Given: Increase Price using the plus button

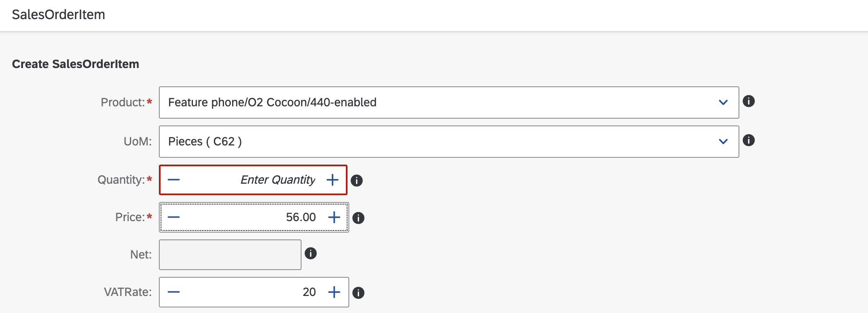Looking at the screenshot, I should coord(334,217).
